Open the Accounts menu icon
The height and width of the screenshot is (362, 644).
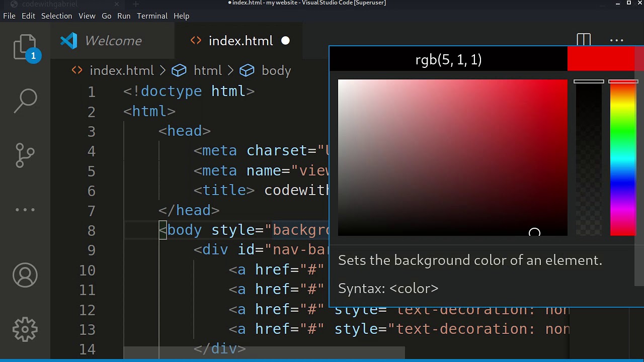tap(25, 275)
